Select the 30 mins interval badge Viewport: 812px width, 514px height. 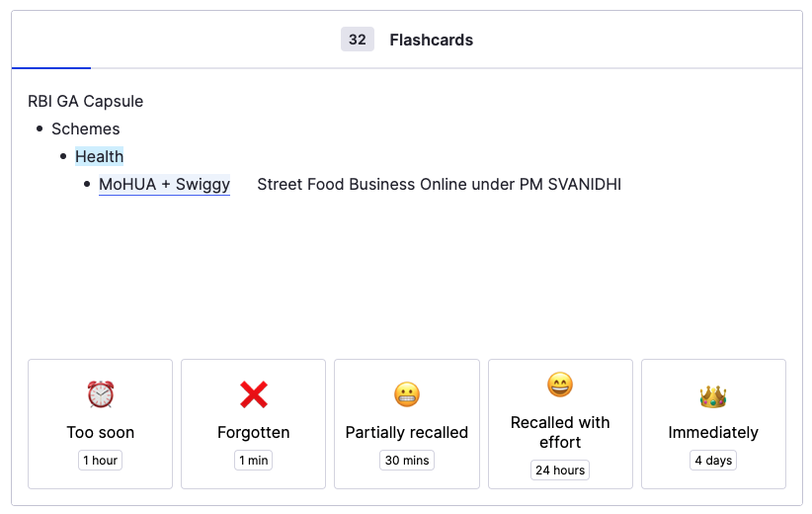pos(406,461)
